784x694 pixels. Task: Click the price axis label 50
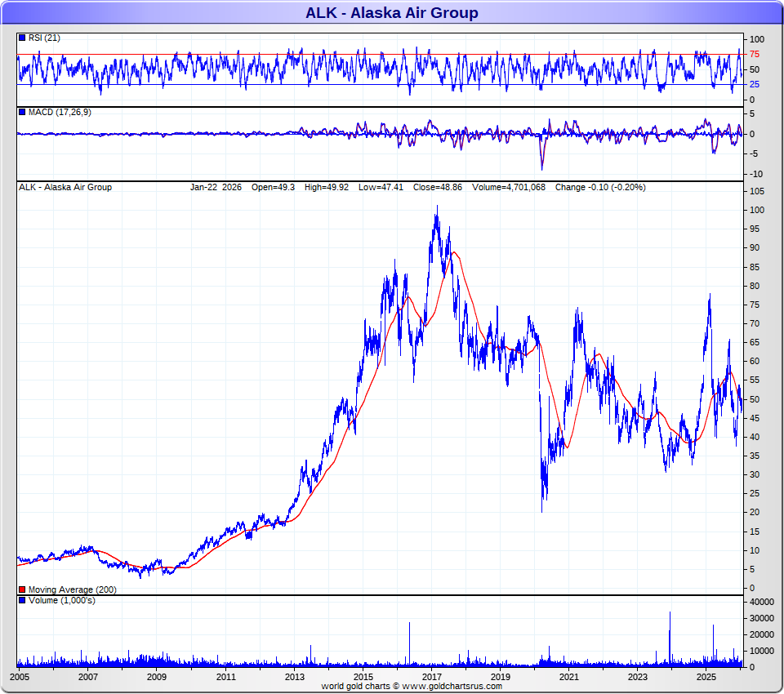click(x=755, y=399)
